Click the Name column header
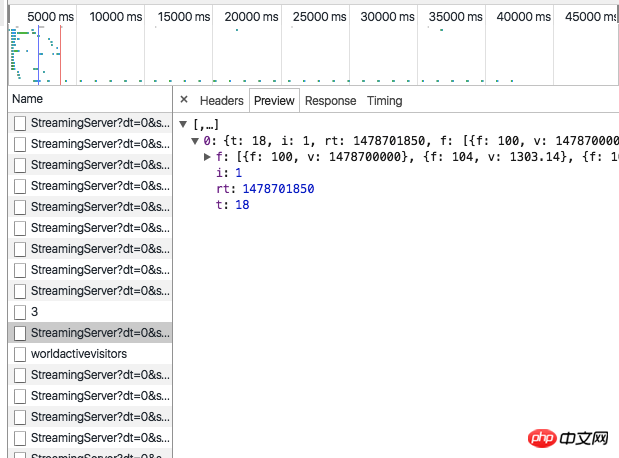The height and width of the screenshot is (458, 619). (28, 99)
